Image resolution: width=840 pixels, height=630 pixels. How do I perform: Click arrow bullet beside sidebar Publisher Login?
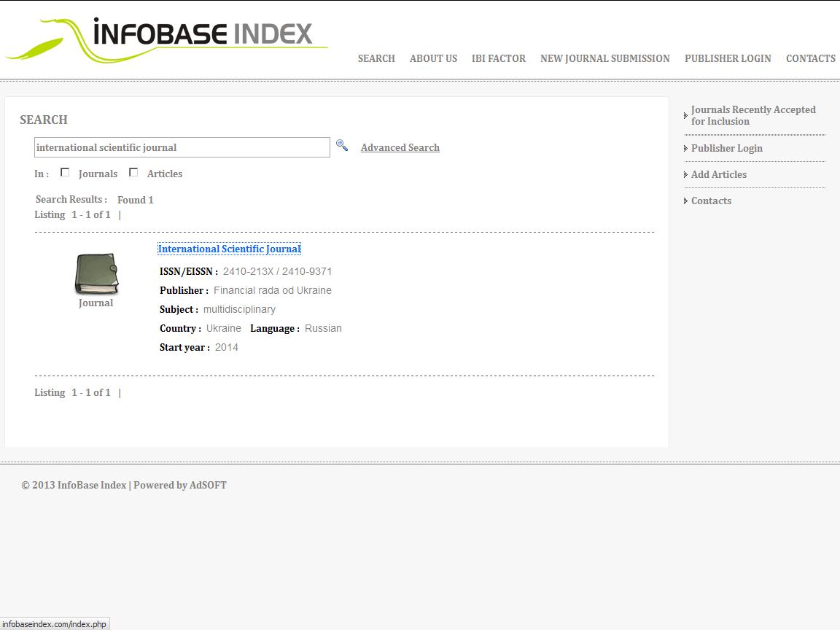pyautogui.click(x=685, y=149)
